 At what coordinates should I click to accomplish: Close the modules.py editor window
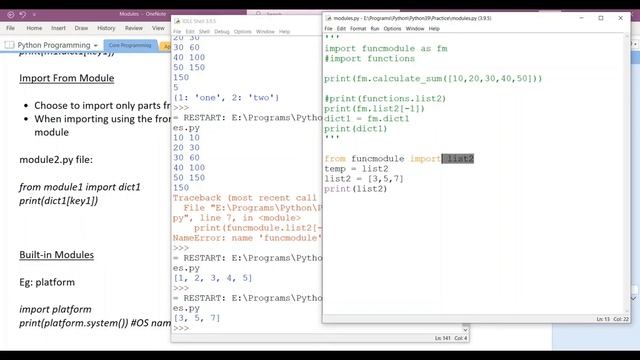(x=620, y=18)
